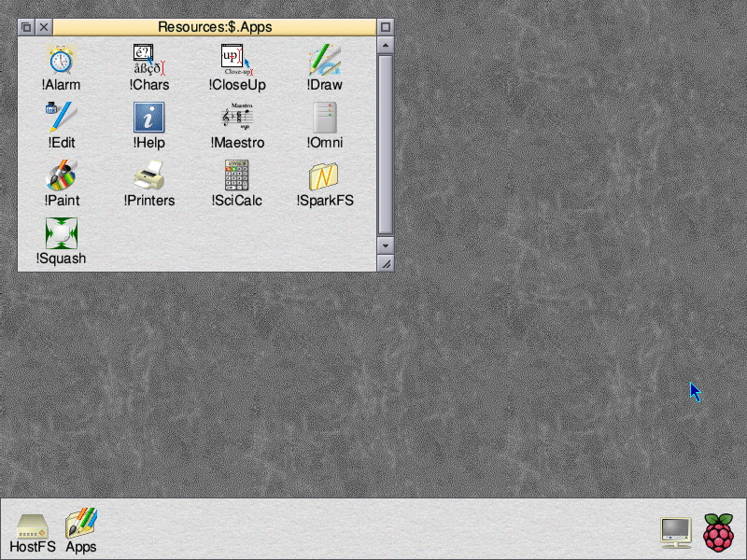The height and width of the screenshot is (560, 747).
Task: Click the Resources:$.Apps title bar
Action: pyautogui.click(x=215, y=27)
